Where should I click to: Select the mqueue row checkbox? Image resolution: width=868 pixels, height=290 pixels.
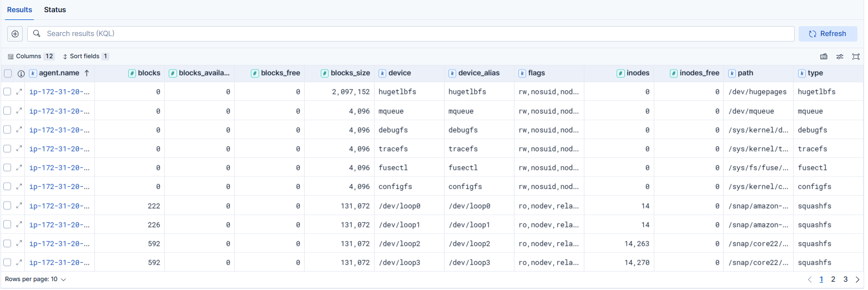click(8, 110)
